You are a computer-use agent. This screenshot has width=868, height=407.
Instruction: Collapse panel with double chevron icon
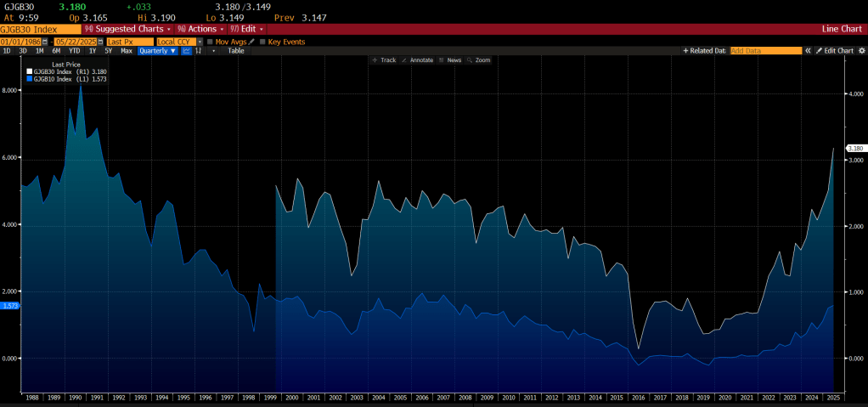tap(809, 51)
